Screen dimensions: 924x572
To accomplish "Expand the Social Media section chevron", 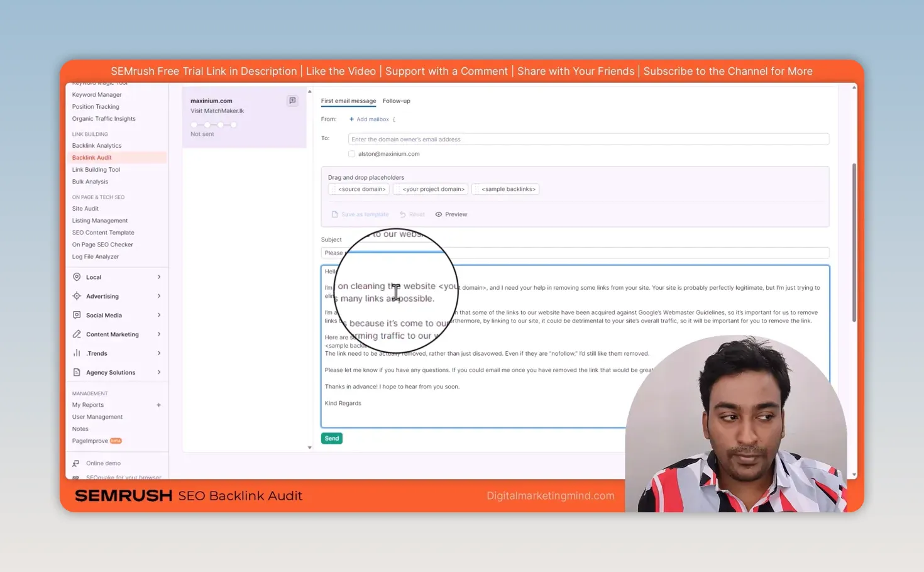I will pyautogui.click(x=158, y=315).
